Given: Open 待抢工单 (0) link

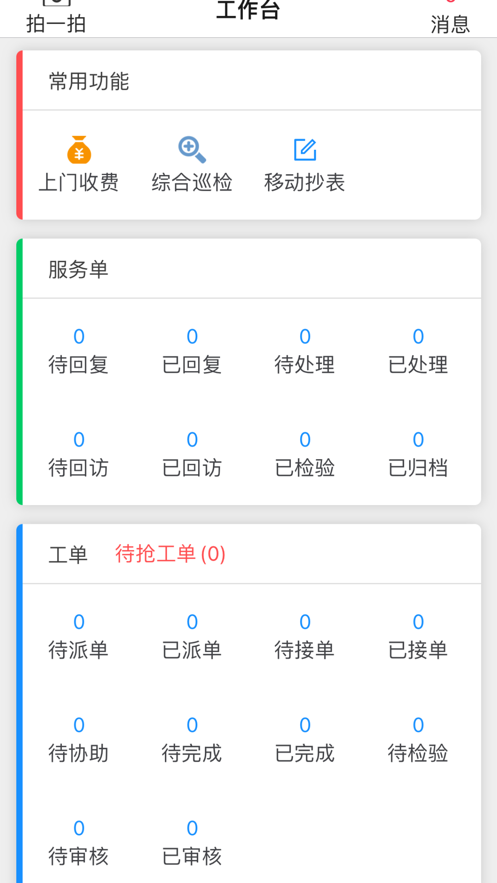Looking at the screenshot, I should pos(171,554).
